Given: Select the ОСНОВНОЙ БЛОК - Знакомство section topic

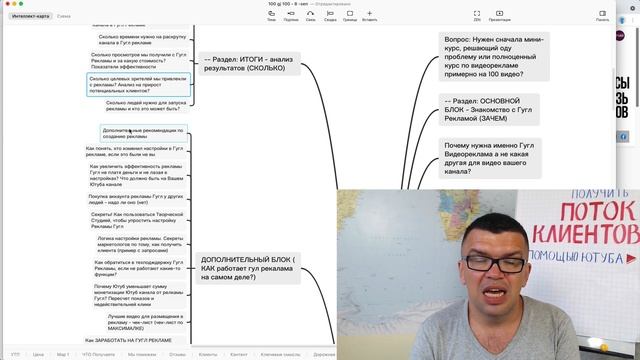Looking at the screenshot, I should (489, 109).
